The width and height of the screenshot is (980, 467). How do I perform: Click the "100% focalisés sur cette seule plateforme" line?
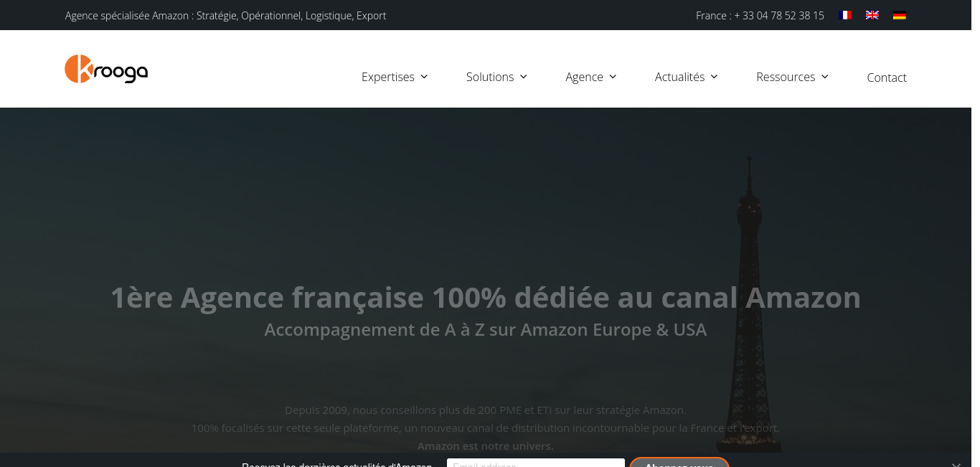coord(486,428)
